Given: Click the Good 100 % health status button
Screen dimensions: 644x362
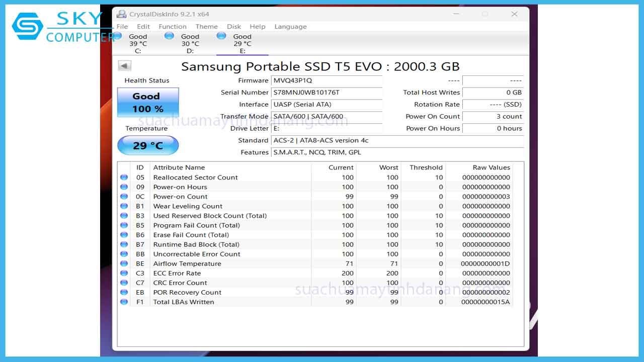Looking at the screenshot, I should pos(148,103).
